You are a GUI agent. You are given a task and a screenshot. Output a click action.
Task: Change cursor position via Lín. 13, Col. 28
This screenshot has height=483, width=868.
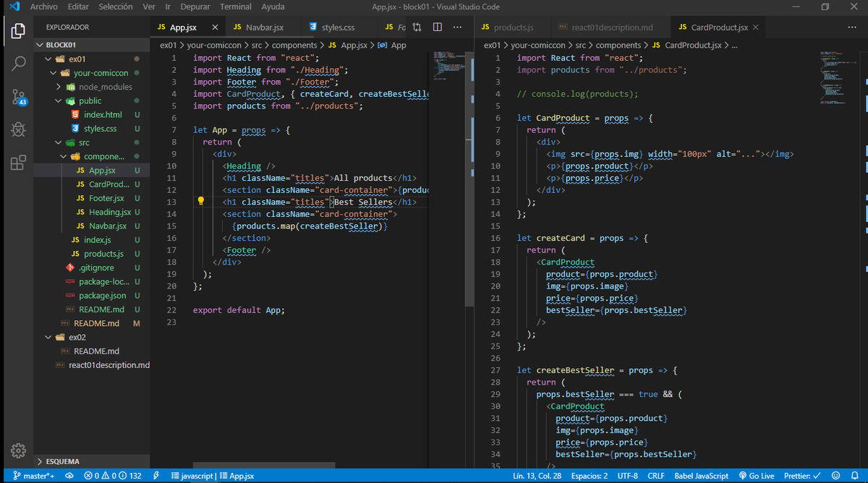tap(537, 476)
